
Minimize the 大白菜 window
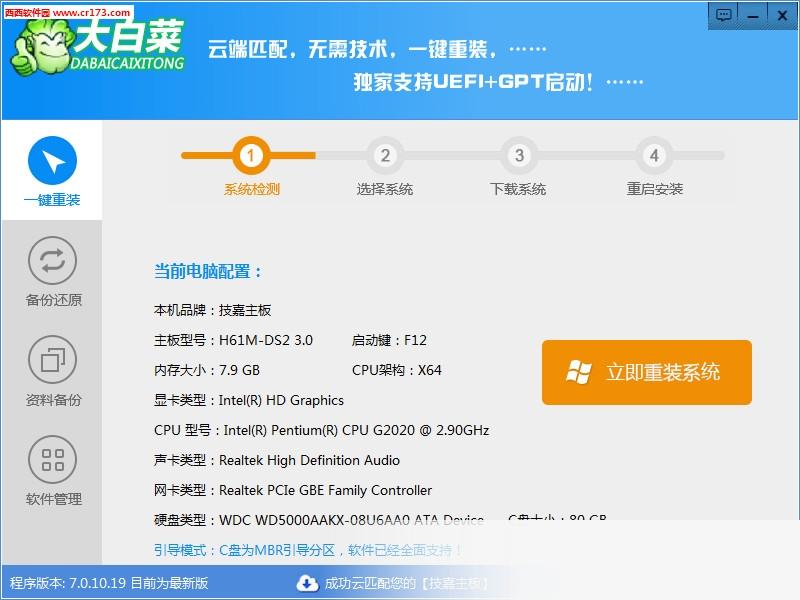[753, 15]
